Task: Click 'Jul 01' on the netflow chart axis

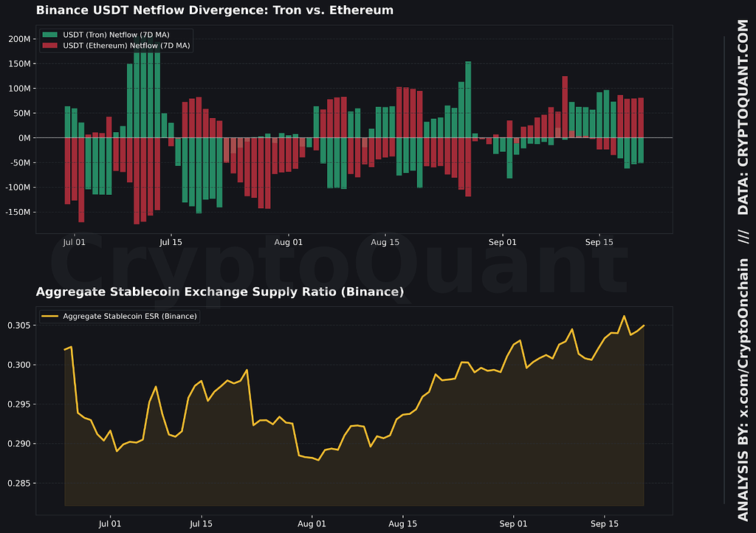Action: coord(75,242)
